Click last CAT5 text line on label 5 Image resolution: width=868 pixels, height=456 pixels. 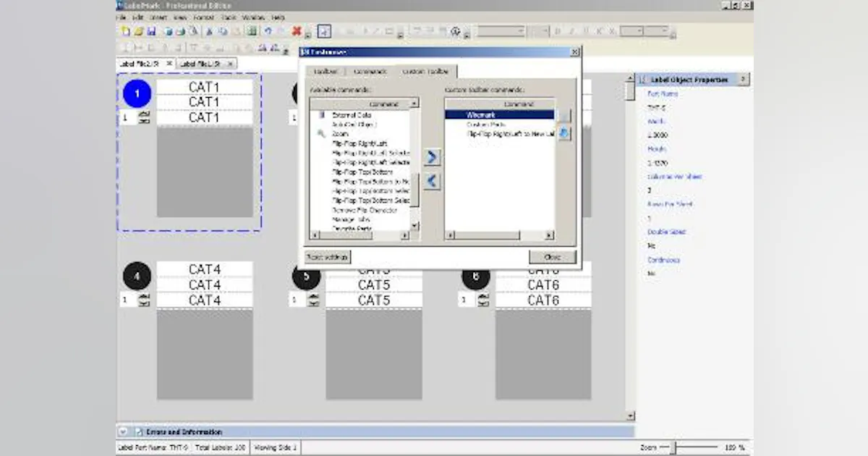coord(374,300)
